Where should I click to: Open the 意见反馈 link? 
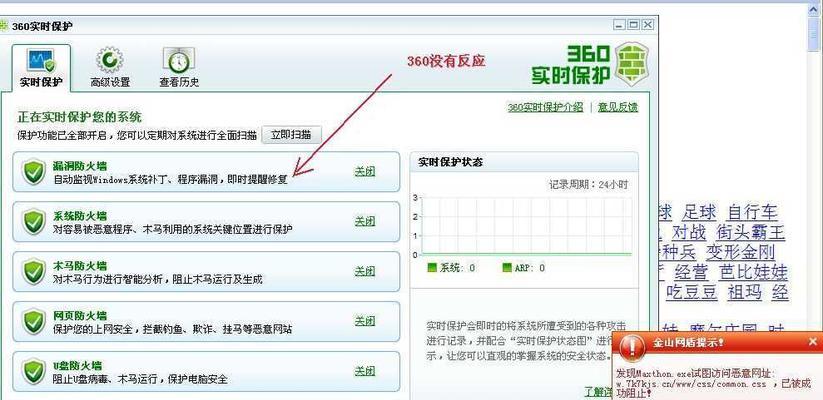tap(618, 107)
